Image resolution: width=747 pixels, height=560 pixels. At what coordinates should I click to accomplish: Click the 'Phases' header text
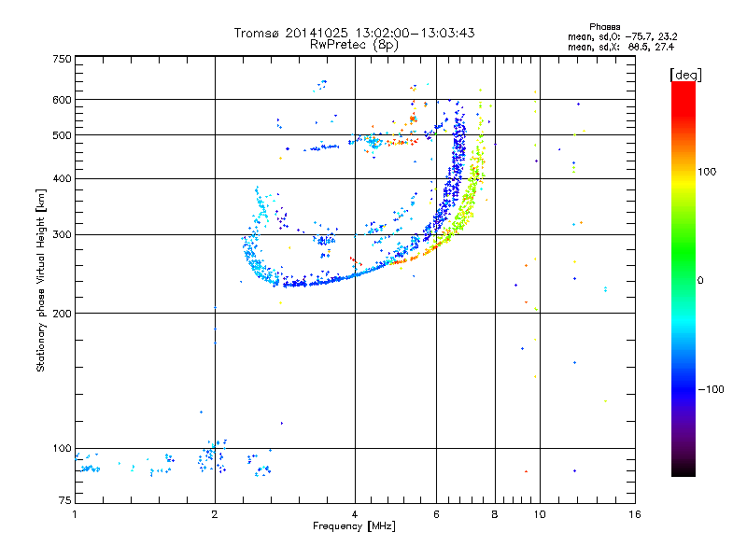click(604, 27)
